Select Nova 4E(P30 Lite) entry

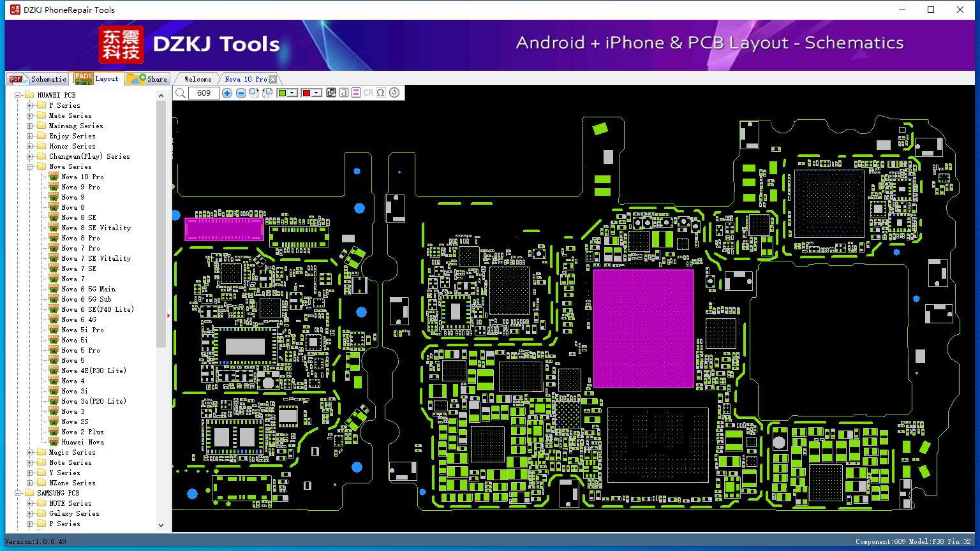point(93,371)
